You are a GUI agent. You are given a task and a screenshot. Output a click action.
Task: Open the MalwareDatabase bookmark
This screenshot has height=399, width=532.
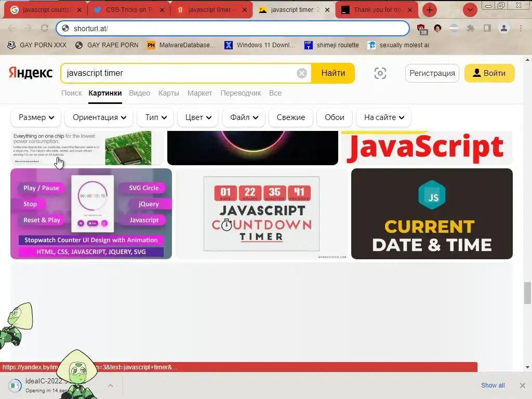tap(182, 45)
